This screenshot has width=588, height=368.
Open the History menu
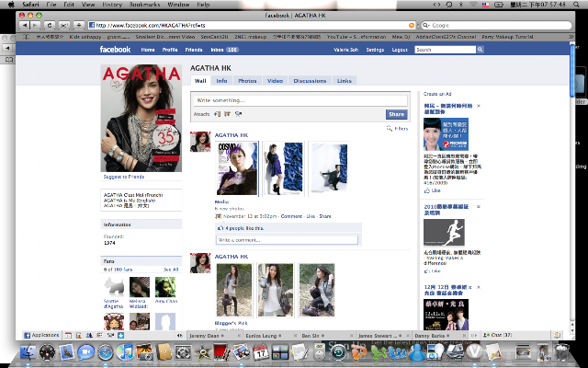click(112, 5)
